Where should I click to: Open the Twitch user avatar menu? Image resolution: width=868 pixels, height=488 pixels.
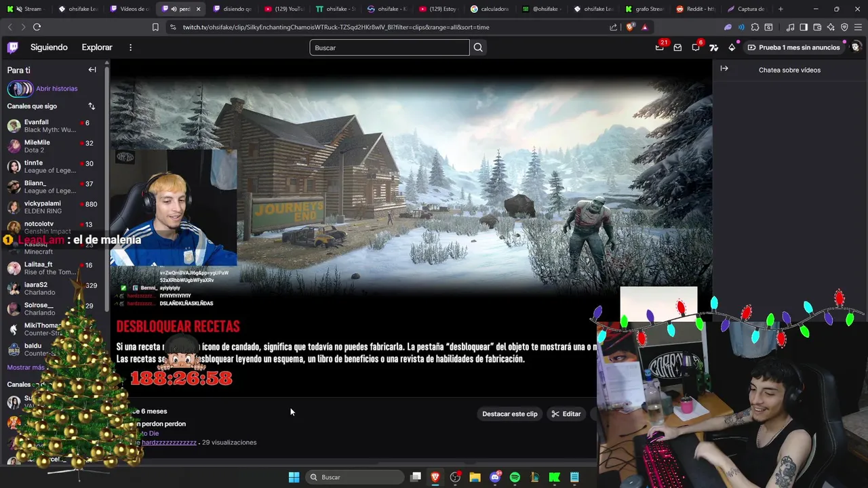coord(855,47)
